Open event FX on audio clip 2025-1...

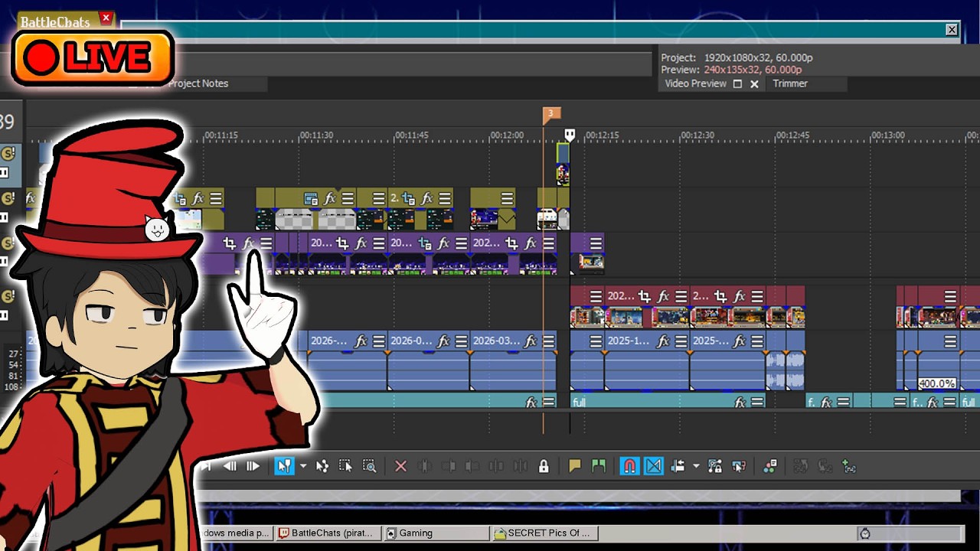pyautogui.click(x=663, y=341)
